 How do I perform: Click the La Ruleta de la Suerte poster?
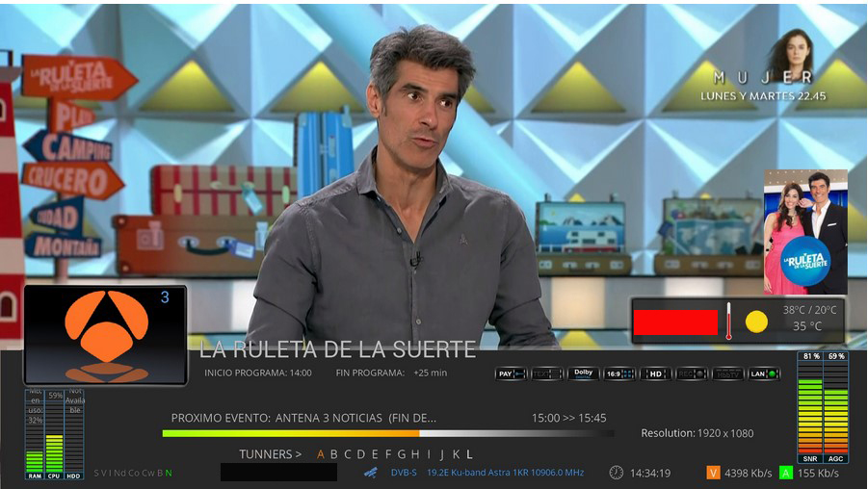[x=805, y=232]
